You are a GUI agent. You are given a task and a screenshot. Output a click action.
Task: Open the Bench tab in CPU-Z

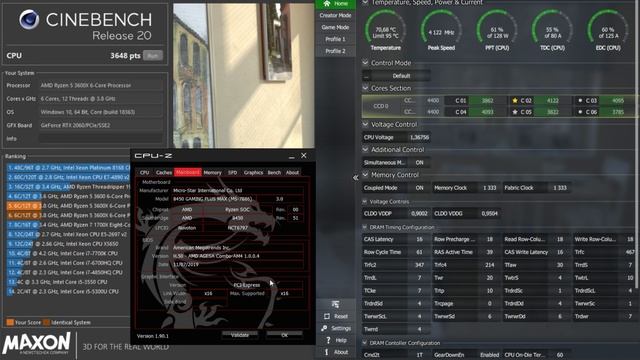point(274,173)
